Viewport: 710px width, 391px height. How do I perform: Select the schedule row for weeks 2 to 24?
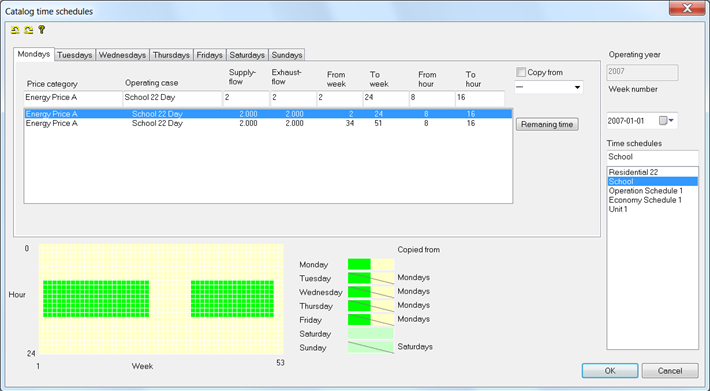(x=268, y=114)
